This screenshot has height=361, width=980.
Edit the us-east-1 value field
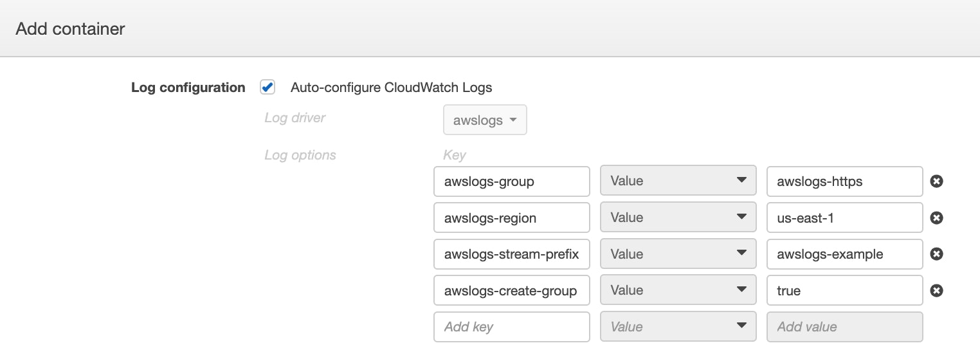tap(845, 218)
